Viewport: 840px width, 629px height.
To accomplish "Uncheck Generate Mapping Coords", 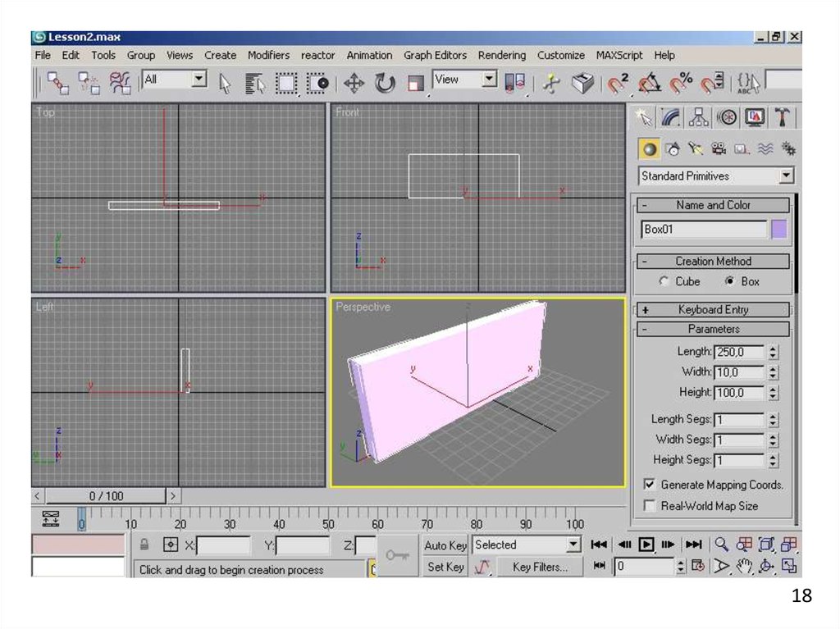I will coord(650,485).
